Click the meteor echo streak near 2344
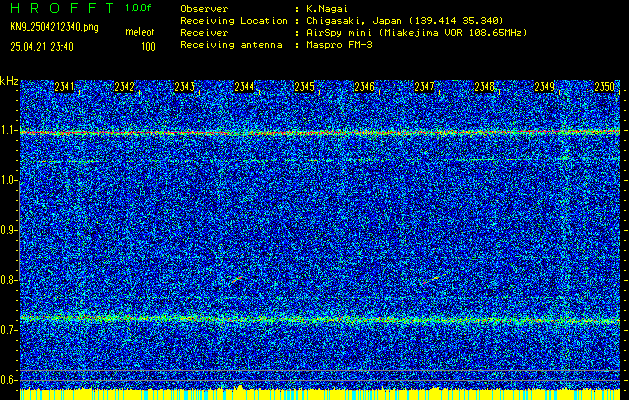Screen dimensions: 629x400 [237, 280]
